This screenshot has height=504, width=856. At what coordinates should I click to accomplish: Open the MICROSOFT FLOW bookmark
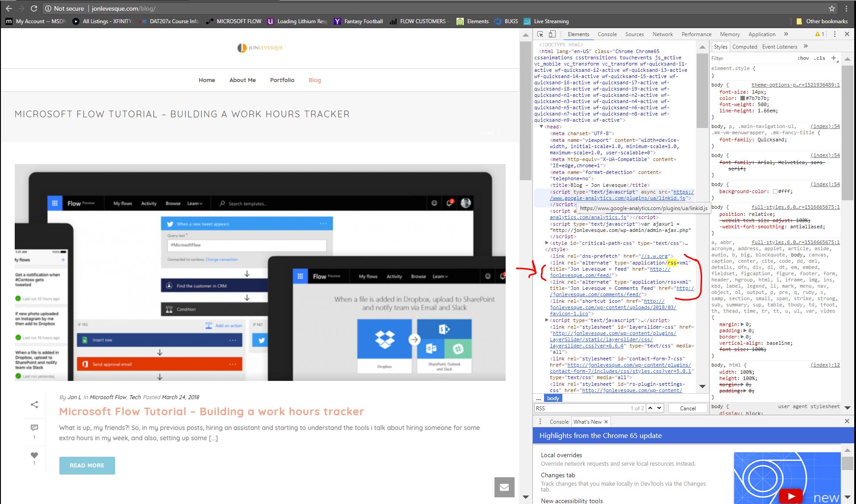[x=234, y=21]
